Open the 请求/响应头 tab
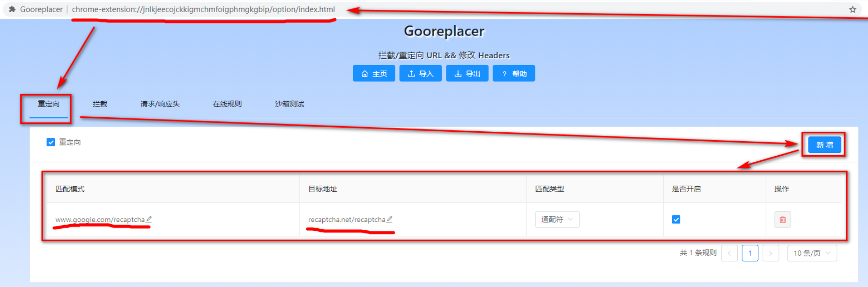This screenshot has height=287, width=868. click(160, 104)
